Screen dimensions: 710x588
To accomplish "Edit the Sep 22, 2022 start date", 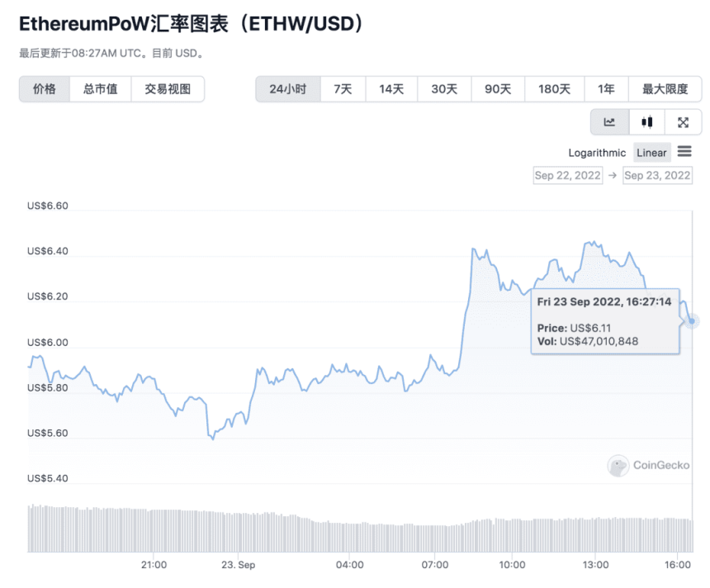I will [569, 175].
